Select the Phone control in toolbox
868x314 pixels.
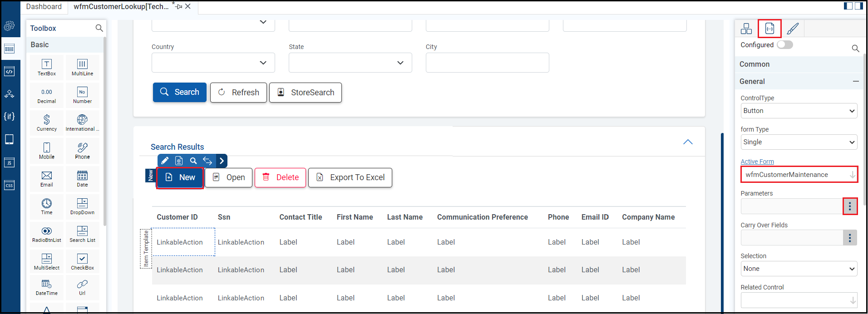tap(82, 151)
